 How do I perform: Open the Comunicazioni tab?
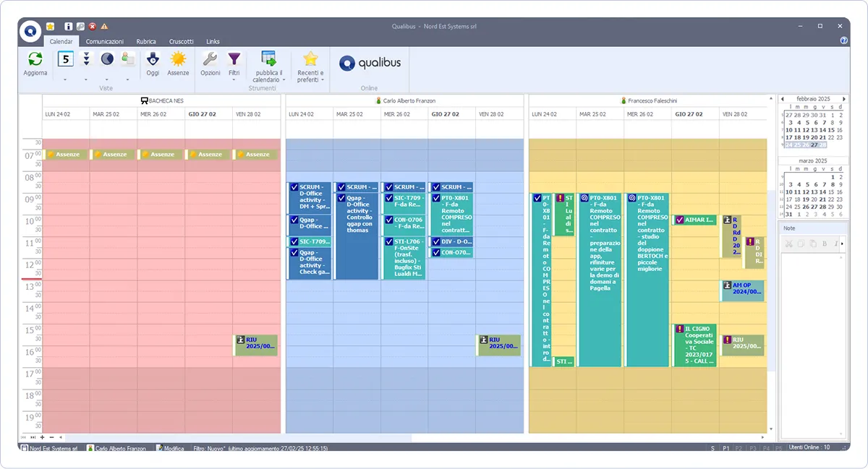pos(105,41)
